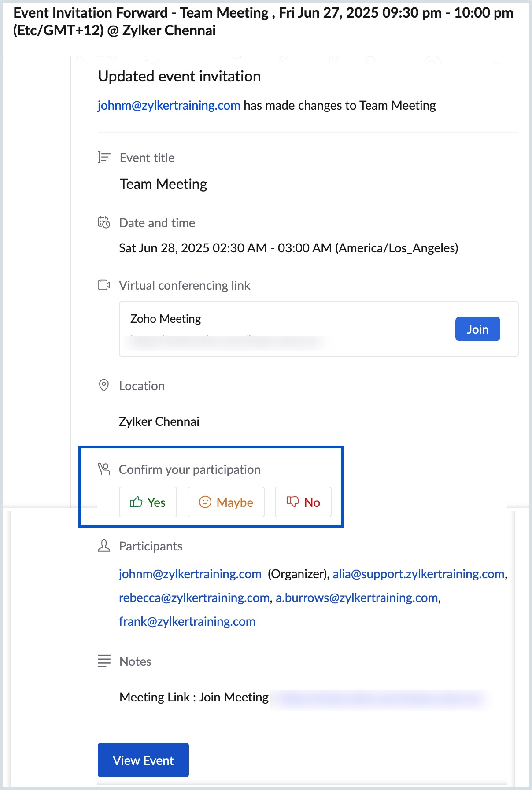Open organizer johnm@zylkertraining.com participant link
The image size is (532, 790).
tap(190, 574)
